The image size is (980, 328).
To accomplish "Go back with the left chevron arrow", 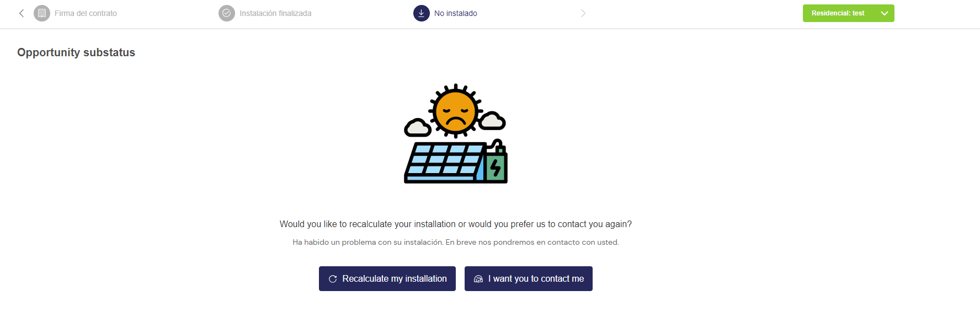I will (22, 13).
